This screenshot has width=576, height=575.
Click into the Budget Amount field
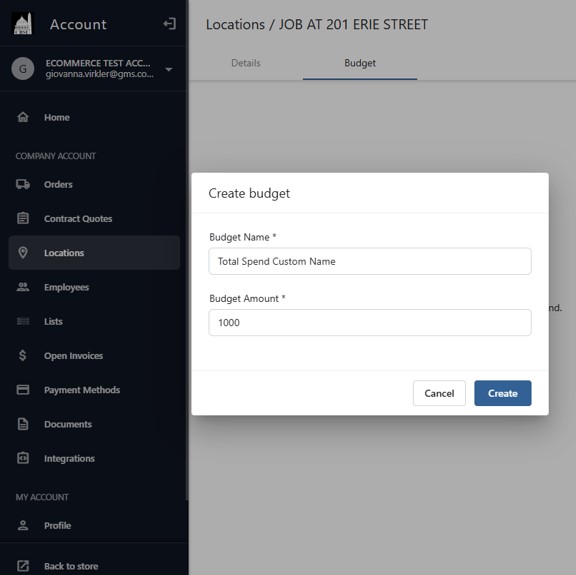pyautogui.click(x=370, y=323)
